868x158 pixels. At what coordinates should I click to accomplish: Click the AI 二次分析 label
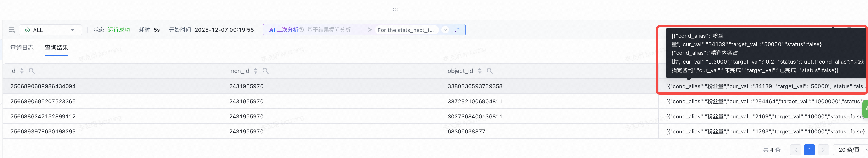[x=284, y=30]
